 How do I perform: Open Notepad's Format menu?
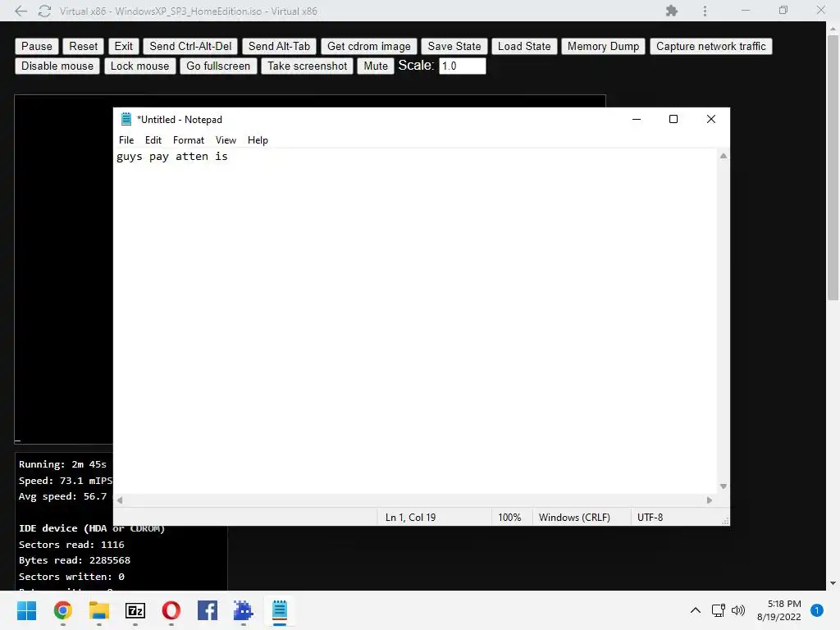pos(189,140)
